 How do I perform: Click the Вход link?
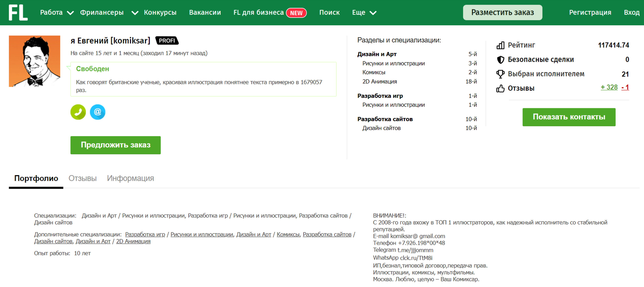(632, 12)
